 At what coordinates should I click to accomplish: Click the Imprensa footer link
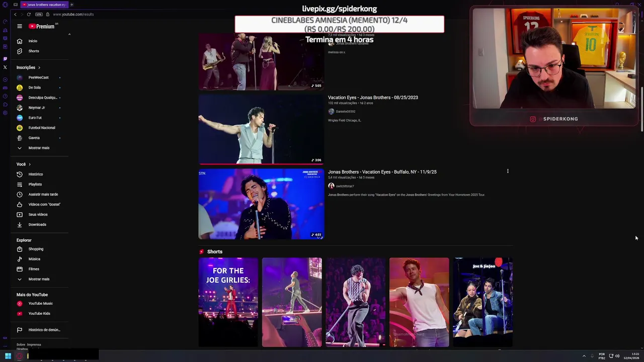pyautogui.click(x=34, y=344)
